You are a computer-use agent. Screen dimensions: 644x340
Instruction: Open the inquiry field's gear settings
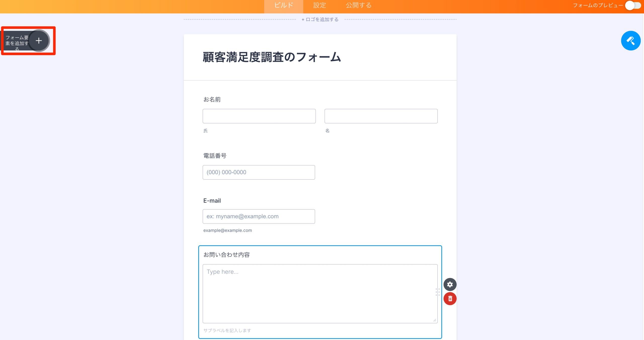pyautogui.click(x=450, y=284)
